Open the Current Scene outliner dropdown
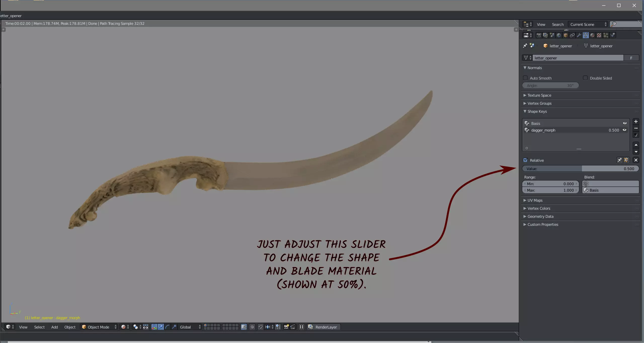The height and width of the screenshot is (343, 644). click(x=588, y=24)
